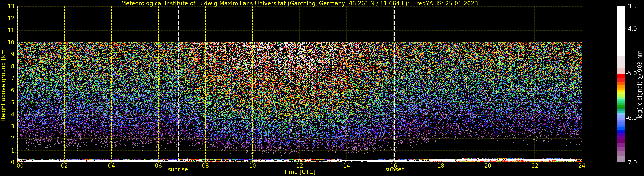Select the white top section of the colorbar
Viewport: 644px width, 176px height.
[621, 30]
